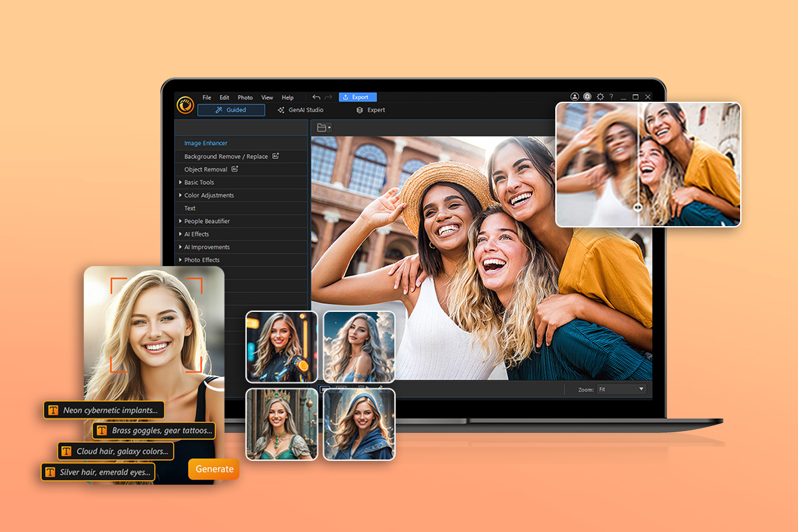
Task: Click the AI badge beside Object Removal
Action: pos(234,169)
